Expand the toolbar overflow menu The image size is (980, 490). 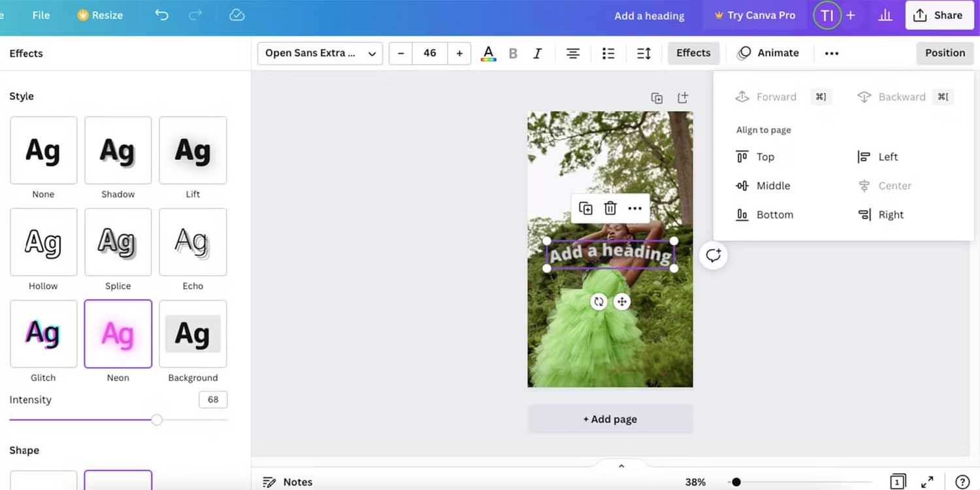(831, 53)
